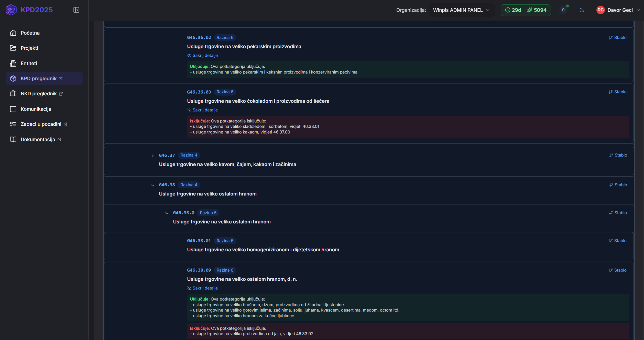Click the G46.38.01 code link
644x340 pixels.
coord(199,241)
